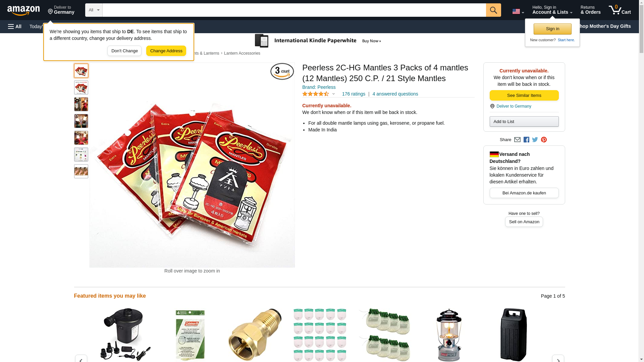Viewport: 644px width, 362px height.
Task: Open the All hamburger menu
Action: coord(15,26)
